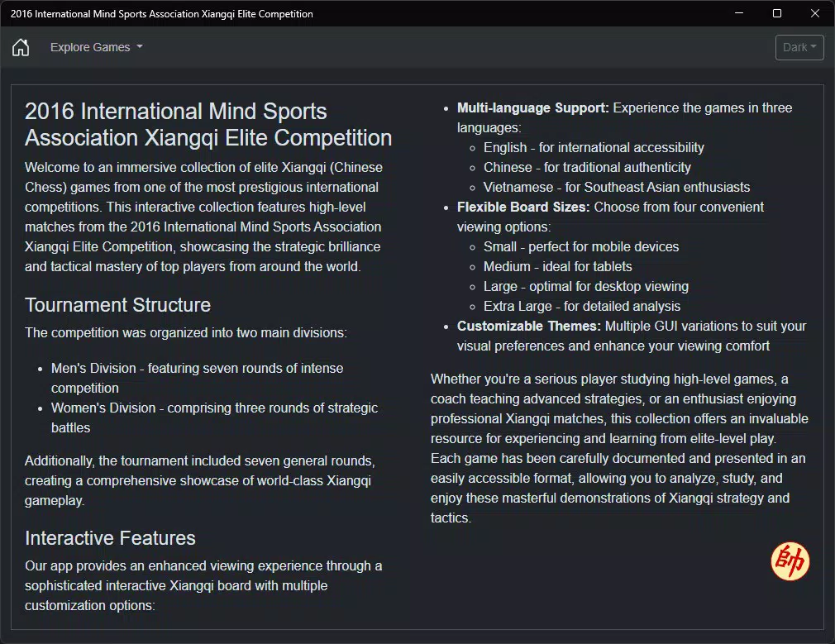This screenshot has width=835, height=644.
Task: Click the Women's Division bullet text
Action: click(x=214, y=417)
